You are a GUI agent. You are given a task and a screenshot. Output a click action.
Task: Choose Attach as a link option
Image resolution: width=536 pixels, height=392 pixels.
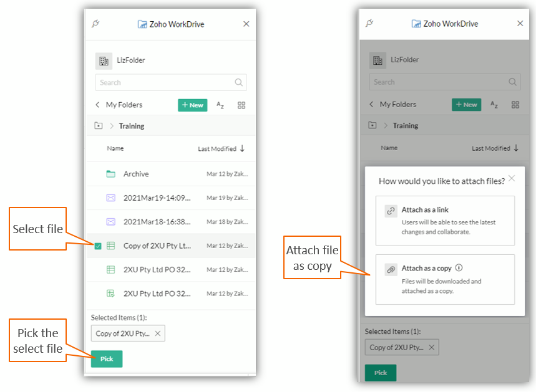pos(445,221)
